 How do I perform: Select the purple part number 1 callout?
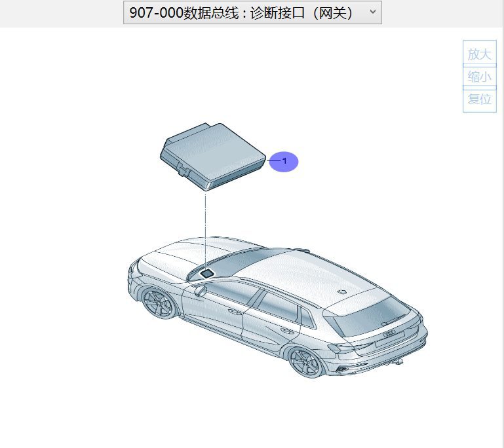tap(284, 160)
